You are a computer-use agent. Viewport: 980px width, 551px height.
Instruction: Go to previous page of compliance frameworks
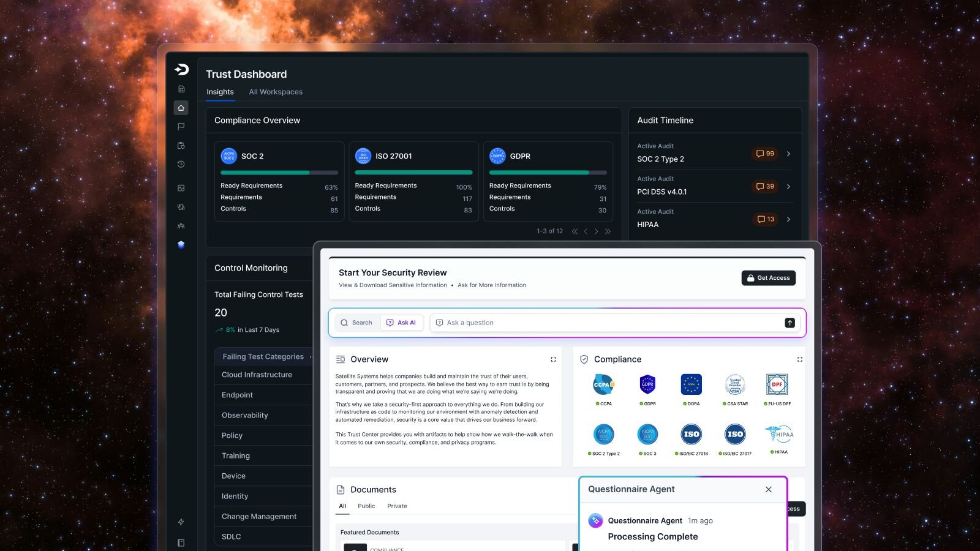586,231
